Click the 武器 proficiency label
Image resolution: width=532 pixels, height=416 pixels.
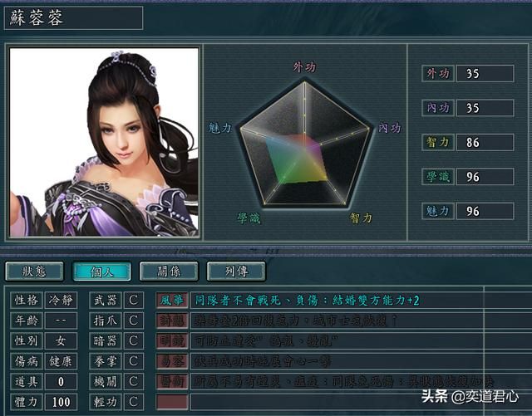click(106, 300)
